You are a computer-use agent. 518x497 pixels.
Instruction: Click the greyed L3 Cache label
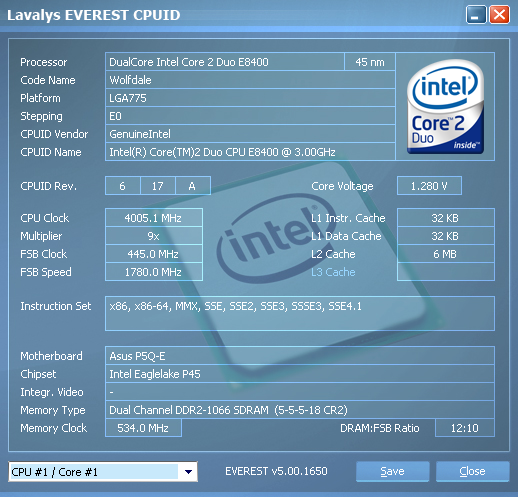click(x=333, y=272)
